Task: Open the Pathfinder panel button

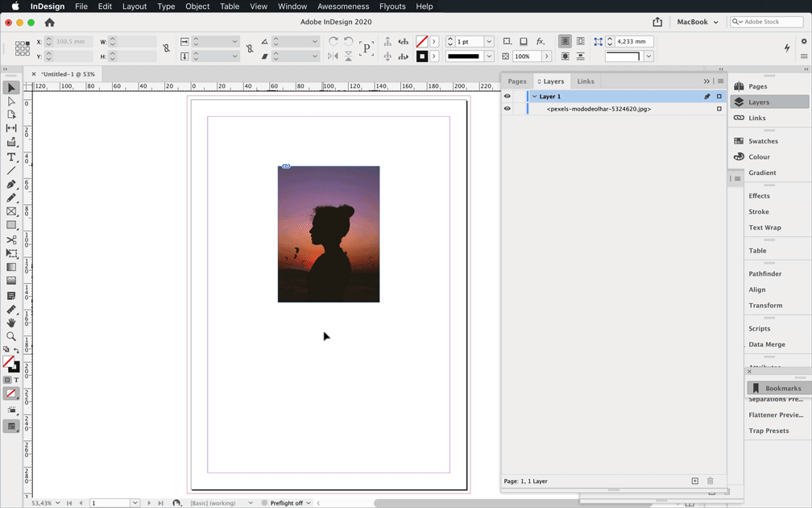Action: (765, 273)
